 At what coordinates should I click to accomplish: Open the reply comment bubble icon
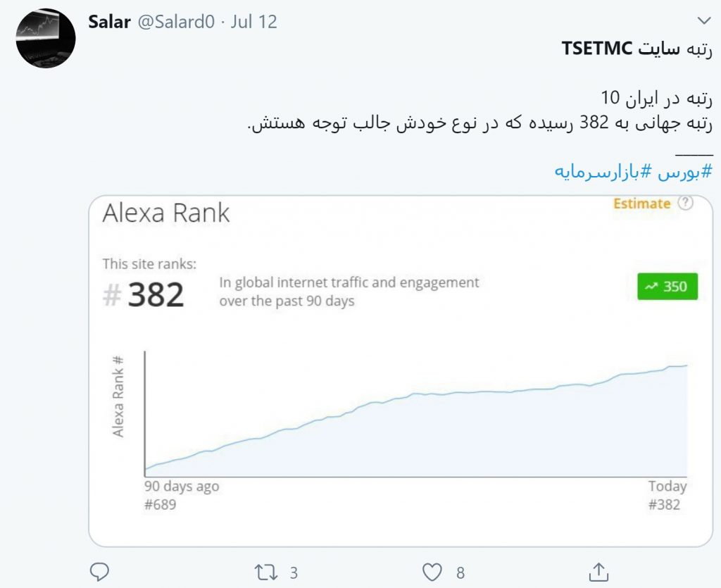pos(99,572)
